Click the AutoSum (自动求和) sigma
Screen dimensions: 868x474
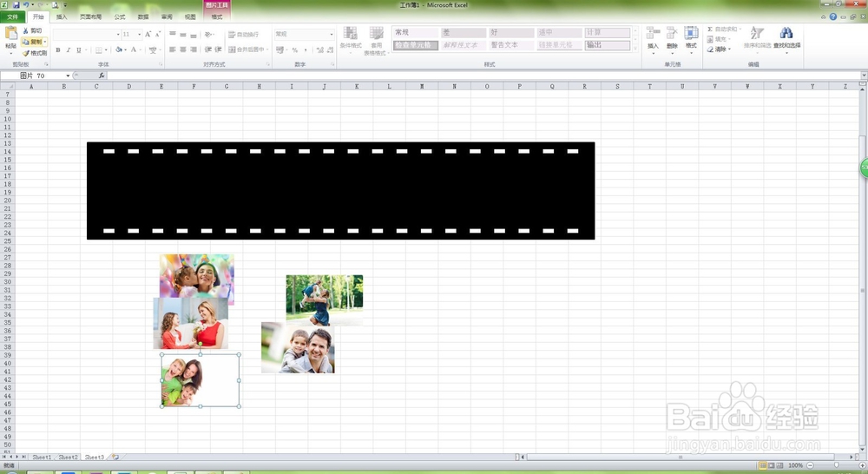click(710, 29)
